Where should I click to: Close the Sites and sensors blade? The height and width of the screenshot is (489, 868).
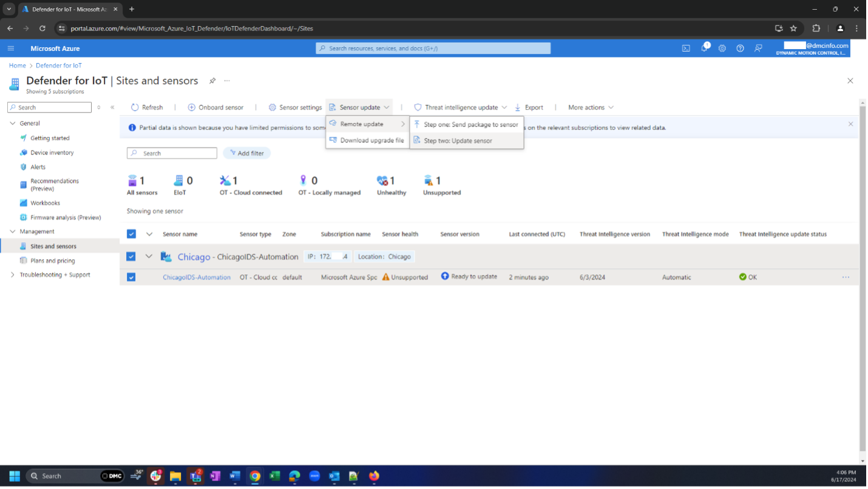coord(850,81)
